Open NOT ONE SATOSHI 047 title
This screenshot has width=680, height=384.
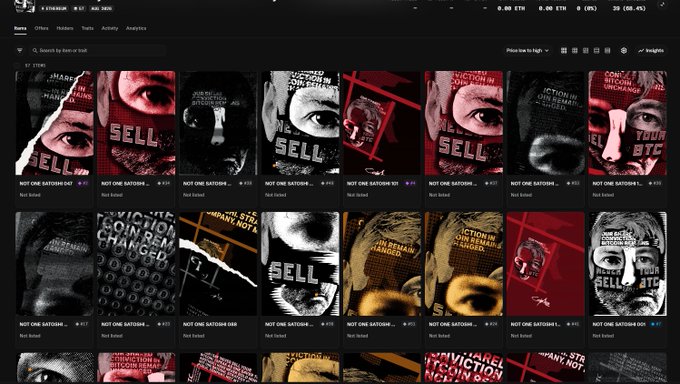[46, 184]
